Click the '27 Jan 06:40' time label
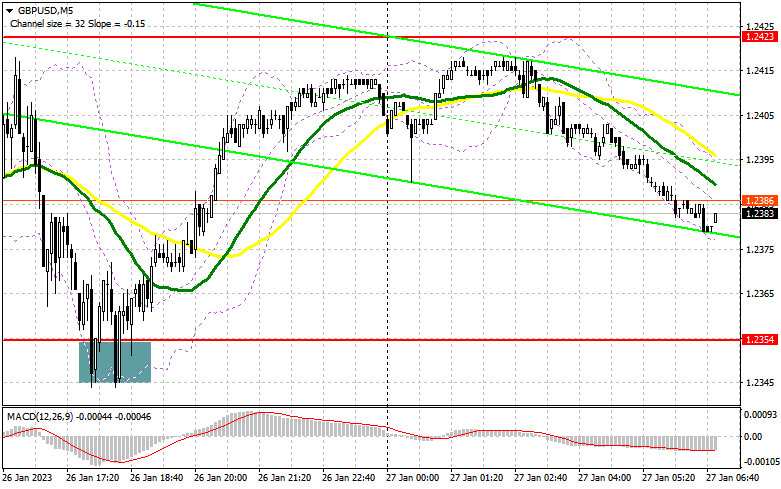781x489 pixels. click(x=733, y=478)
